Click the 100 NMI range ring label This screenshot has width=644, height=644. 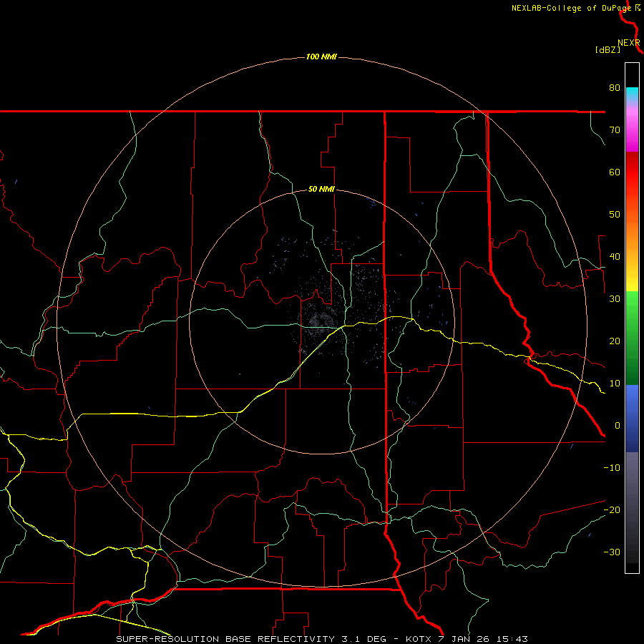click(321, 57)
